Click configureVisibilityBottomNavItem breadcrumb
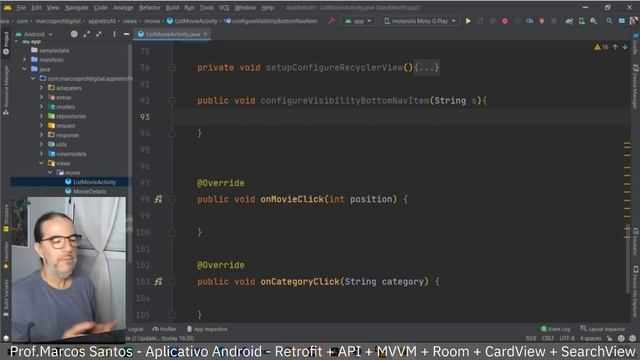 click(x=270, y=21)
